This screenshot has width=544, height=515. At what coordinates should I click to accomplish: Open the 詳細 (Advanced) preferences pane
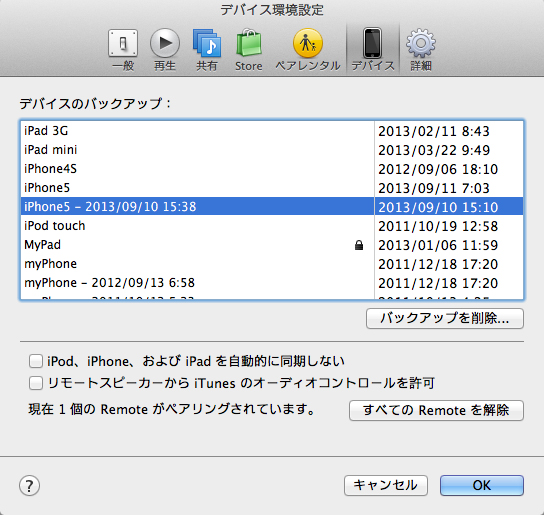(x=421, y=50)
